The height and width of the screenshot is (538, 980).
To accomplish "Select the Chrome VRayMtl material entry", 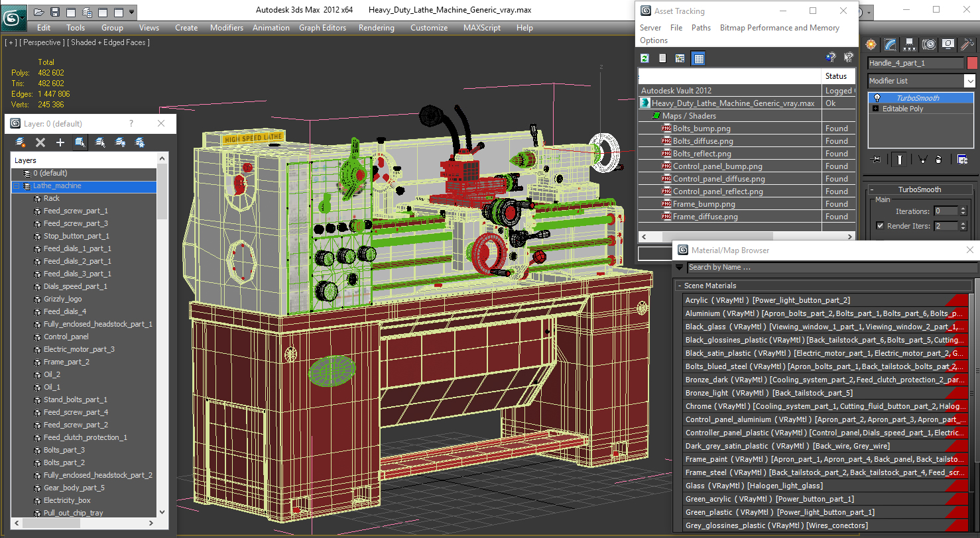I will (826, 406).
